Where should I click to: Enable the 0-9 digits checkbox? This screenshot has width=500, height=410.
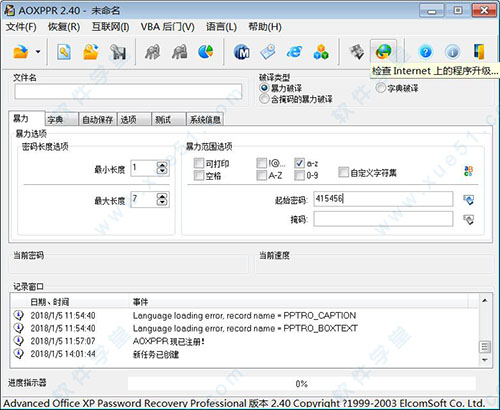click(299, 175)
